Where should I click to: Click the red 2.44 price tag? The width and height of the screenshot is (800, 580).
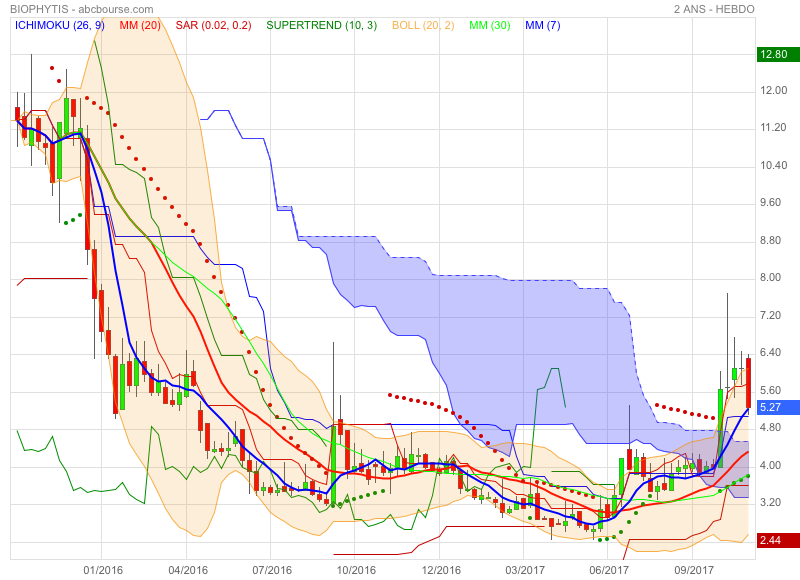(x=778, y=540)
